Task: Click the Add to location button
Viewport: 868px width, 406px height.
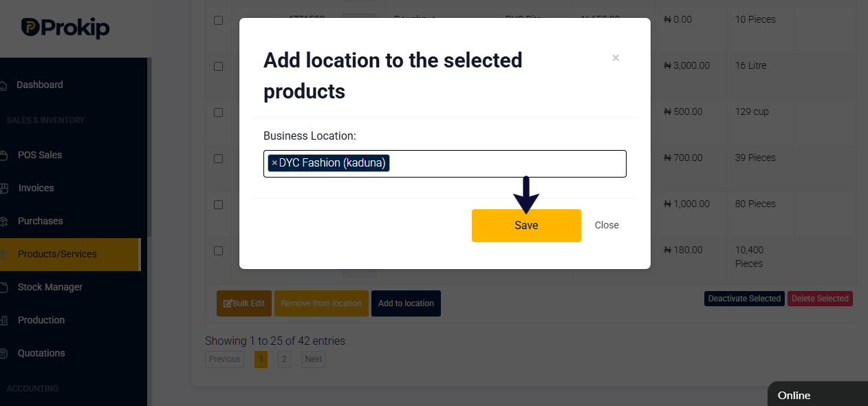Action: pyautogui.click(x=406, y=303)
